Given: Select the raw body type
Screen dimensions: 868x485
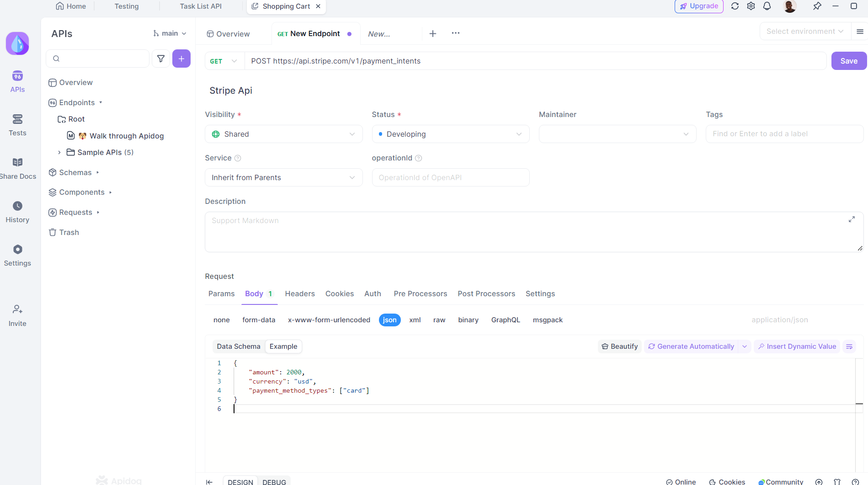Looking at the screenshot, I should pyautogui.click(x=439, y=320).
